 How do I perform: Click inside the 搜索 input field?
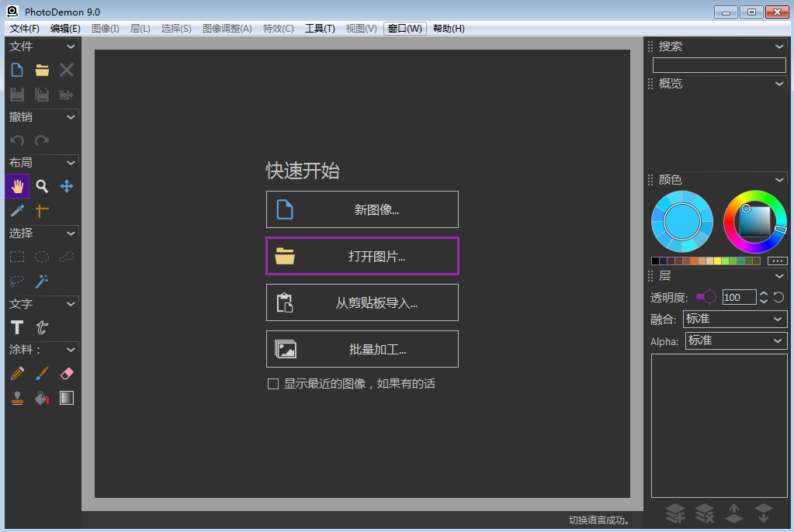[718, 64]
